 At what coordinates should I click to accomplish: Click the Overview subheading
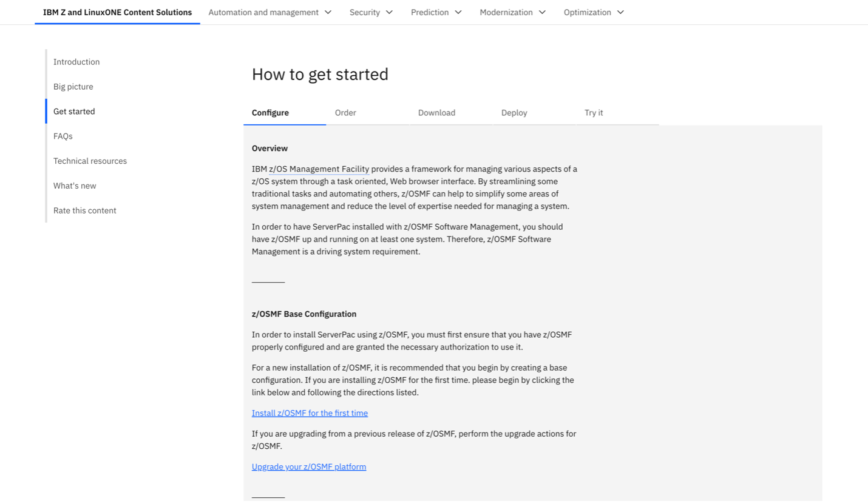(x=270, y=149)
